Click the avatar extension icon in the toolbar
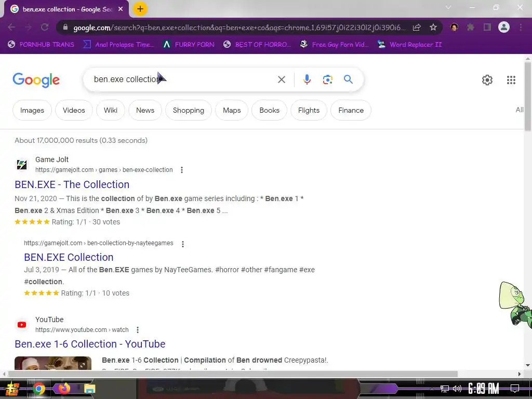Screen dimensions: 532x399 click(454, 27)
